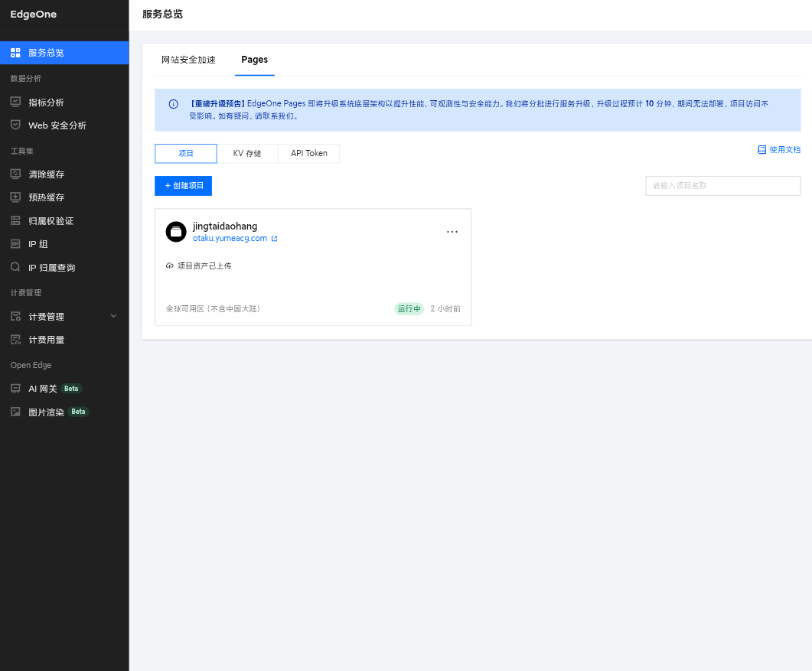The height and width of the screenshot is (671, 812).
Task: Click the Web 安全分析 shield icon
Action: (15, 125)
